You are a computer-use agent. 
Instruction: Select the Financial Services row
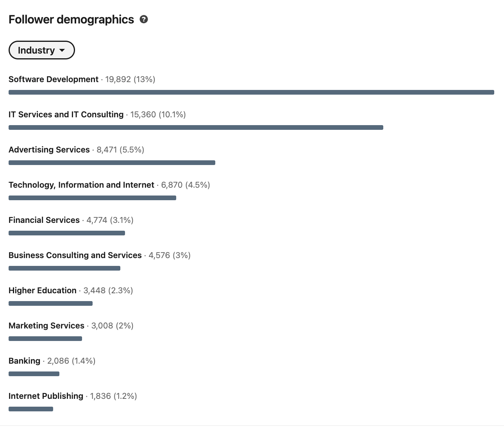(x=44, y=220)
